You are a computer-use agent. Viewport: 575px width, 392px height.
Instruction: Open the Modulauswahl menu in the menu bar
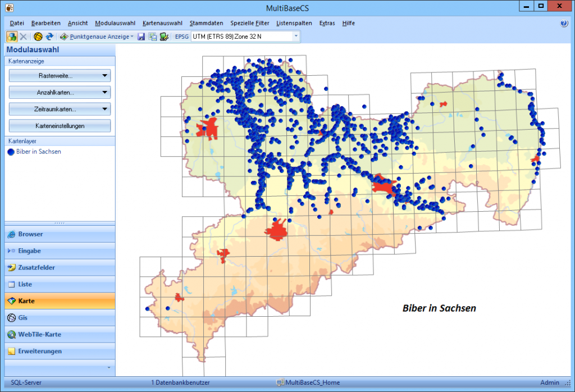tap(115, 23)
